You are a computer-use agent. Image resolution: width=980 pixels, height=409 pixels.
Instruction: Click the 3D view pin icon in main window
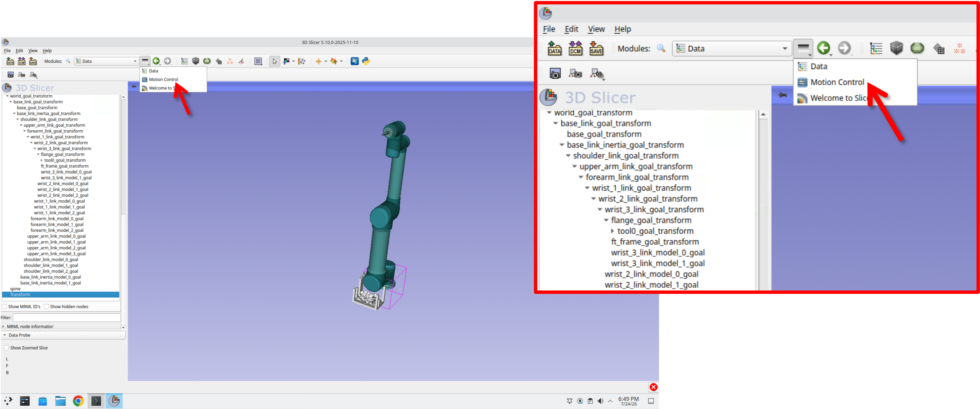click(x=134, y=86)
